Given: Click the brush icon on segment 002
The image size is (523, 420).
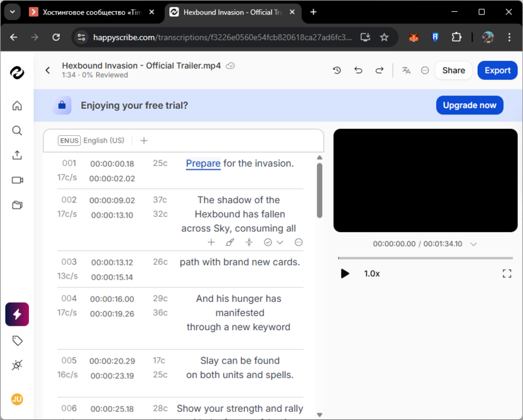Looking at the screenshot, I should coord(230,242).
